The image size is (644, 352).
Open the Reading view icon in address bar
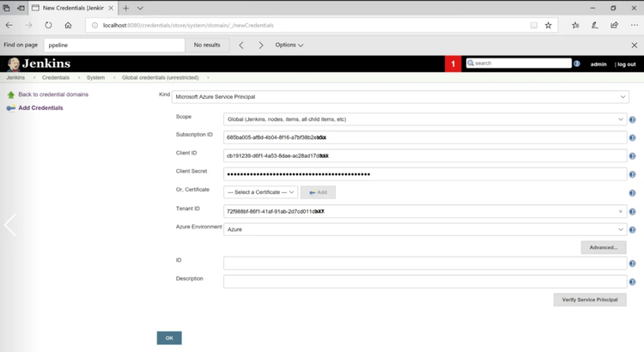coord(533,25)
